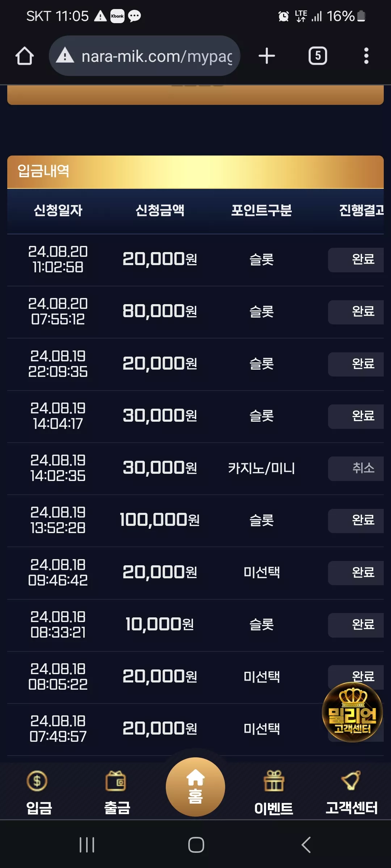Viewport: 391px width, 868px height.
Task: Tap 완료 status for 100,000원 deposit
Action: [x=356, y=521]
